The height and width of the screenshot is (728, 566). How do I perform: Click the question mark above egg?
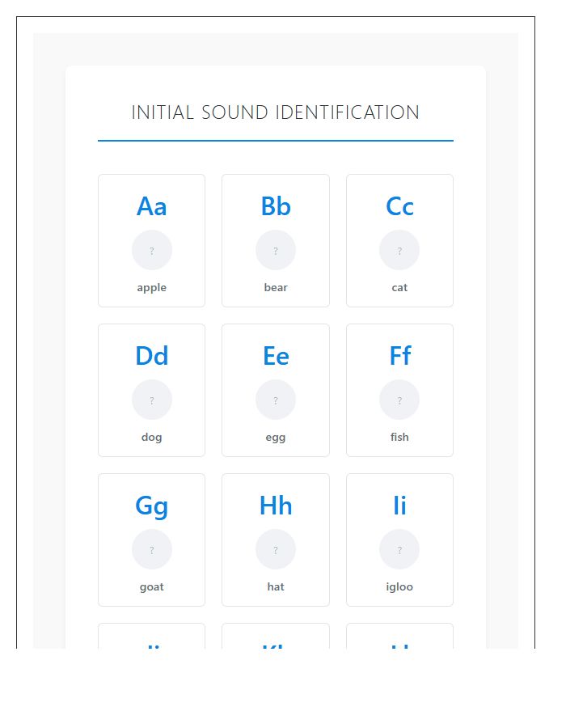click(276, 399)
